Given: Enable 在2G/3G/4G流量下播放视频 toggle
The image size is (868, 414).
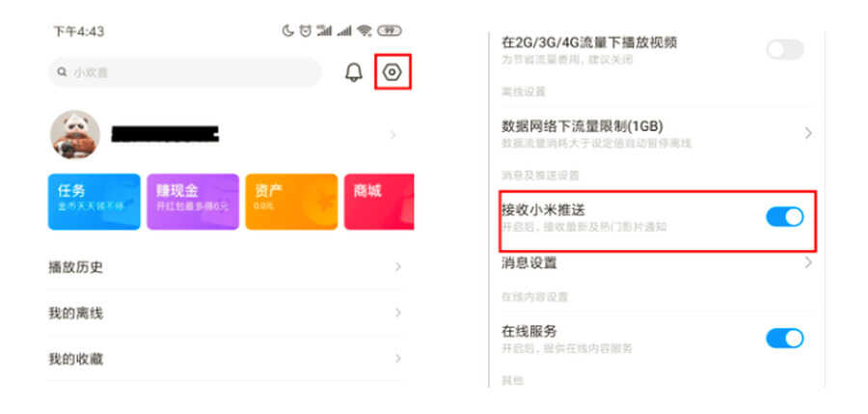Looking at the screenshot, I should pos(784,50).
